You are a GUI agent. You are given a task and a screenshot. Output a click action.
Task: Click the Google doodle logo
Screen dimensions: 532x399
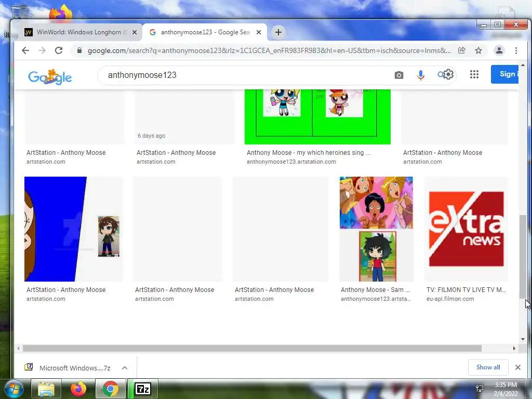click(x=50, y=77)
